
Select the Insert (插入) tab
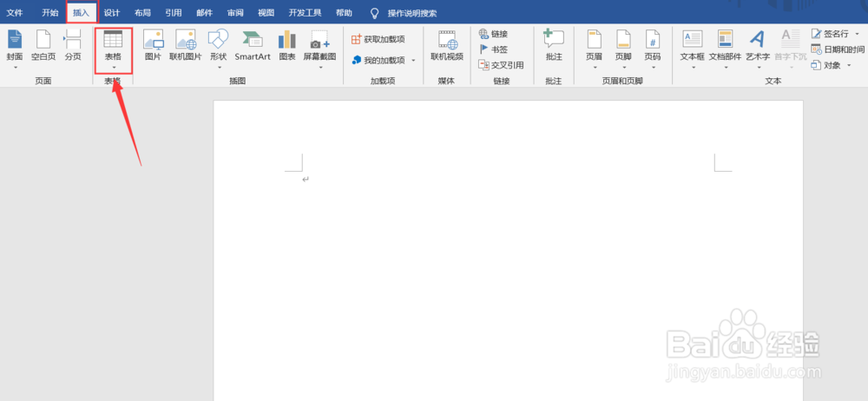click(x=82, y=12)
